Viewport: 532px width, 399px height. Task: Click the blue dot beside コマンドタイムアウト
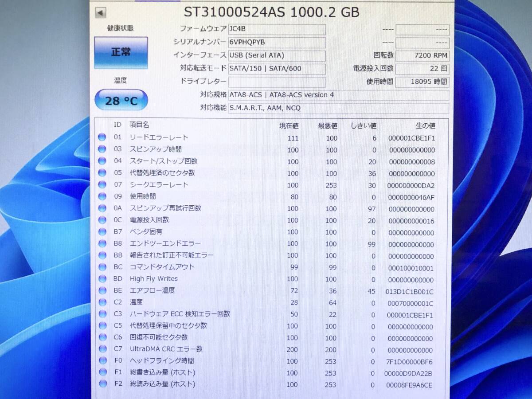tap(102, 267)
